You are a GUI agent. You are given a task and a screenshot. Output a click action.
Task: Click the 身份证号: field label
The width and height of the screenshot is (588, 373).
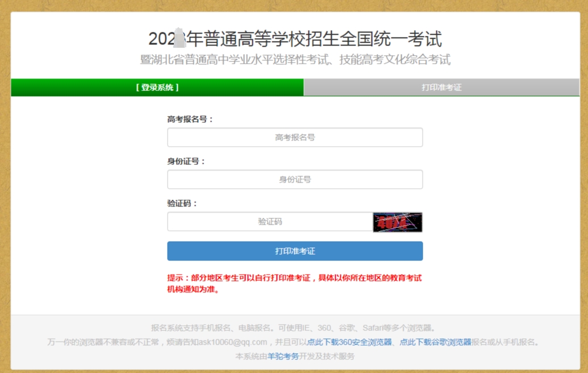click(186, 161)
